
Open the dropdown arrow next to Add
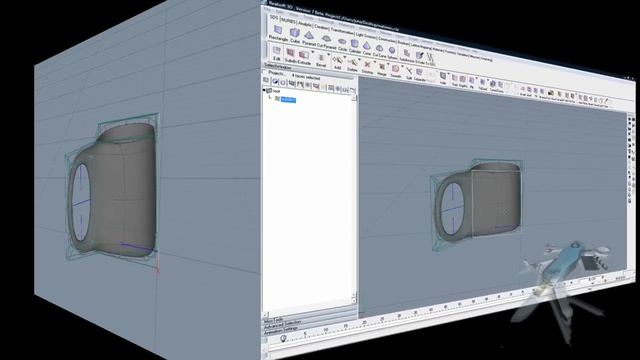(344, 58)
